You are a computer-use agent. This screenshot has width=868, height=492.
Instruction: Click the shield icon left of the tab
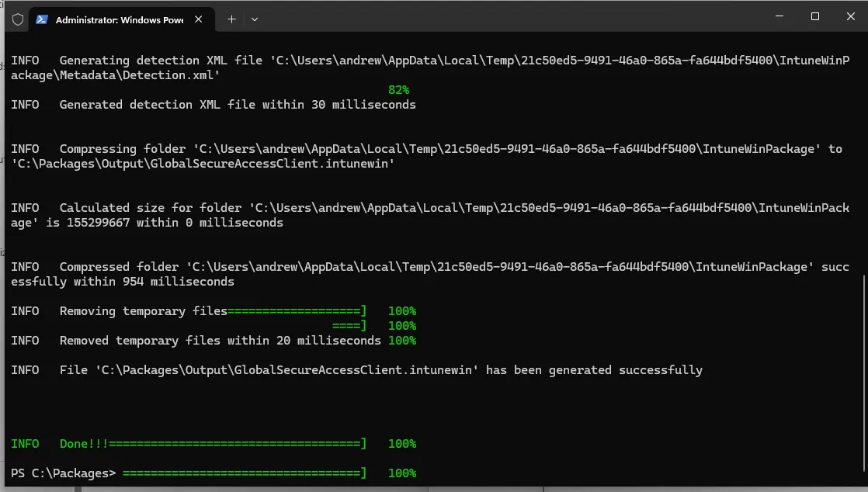coord(18,19)
